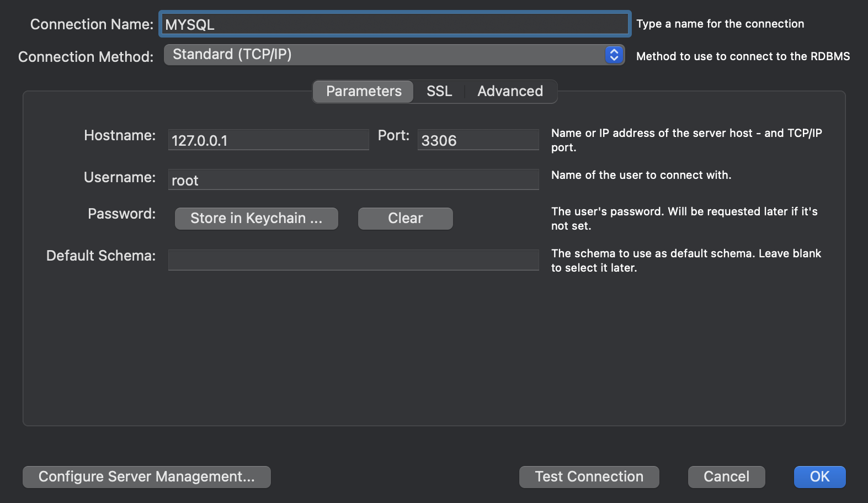This screenshot has width=868, height=503.
Task: Open Configure Server Management
Action: (147, 476)
